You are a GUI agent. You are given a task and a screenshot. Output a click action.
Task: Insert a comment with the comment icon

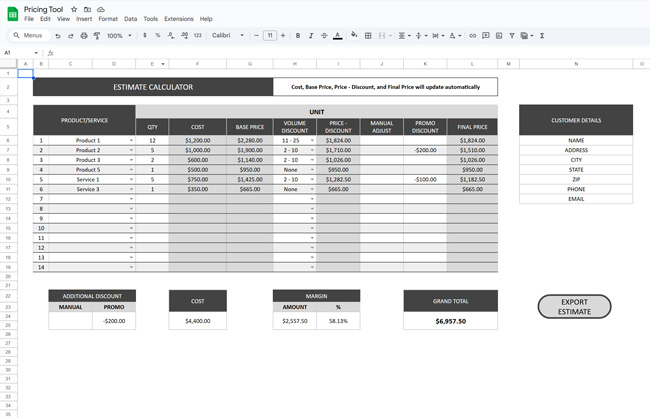click(x=485, y=36)
